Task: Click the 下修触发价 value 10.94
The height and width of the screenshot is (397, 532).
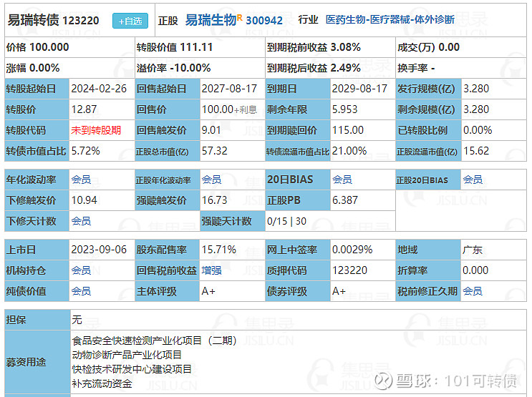Action: (84, 200)
